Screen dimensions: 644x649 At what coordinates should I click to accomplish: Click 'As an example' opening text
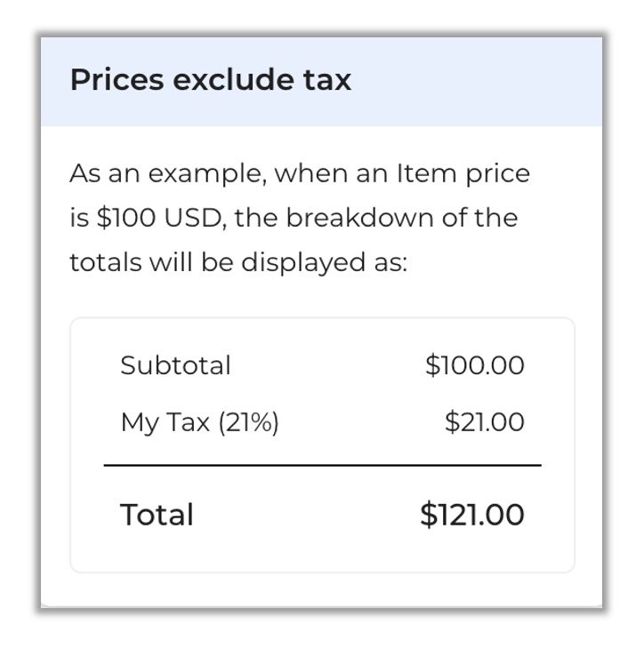[x=167, y=174]
